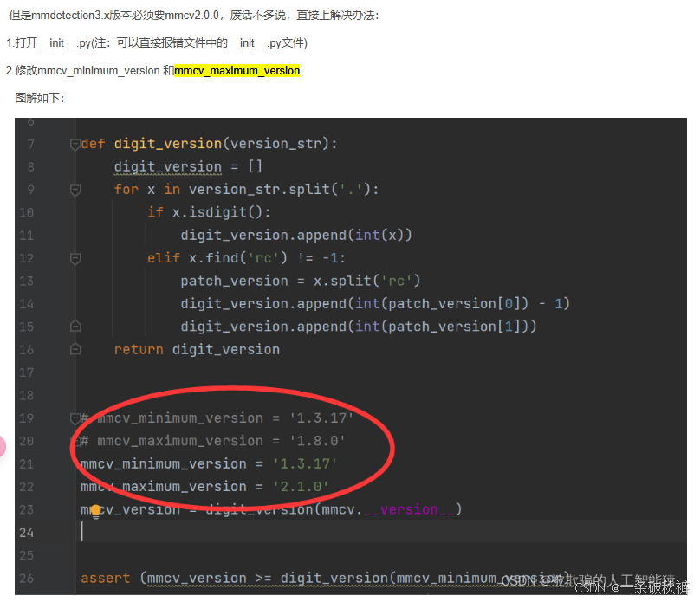Collapse the digit_version function using its gutter arrow
700x602 pixels.
click(75, 144)
